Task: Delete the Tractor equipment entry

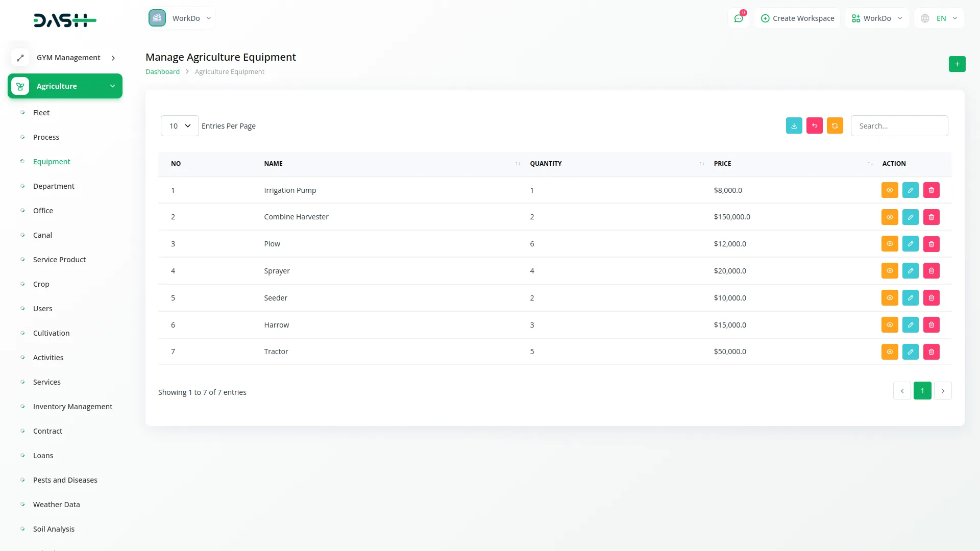Action: tap(931, 352)
